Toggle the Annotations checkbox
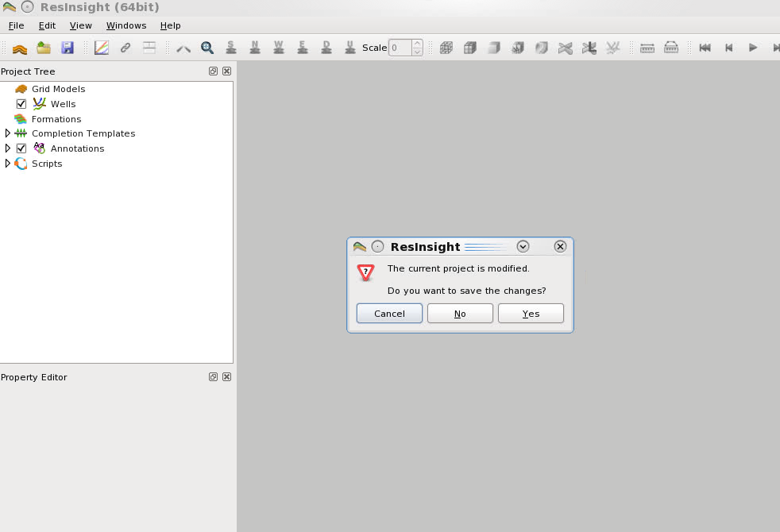Screen dimensions: 780x532 [x=21, y=148]
